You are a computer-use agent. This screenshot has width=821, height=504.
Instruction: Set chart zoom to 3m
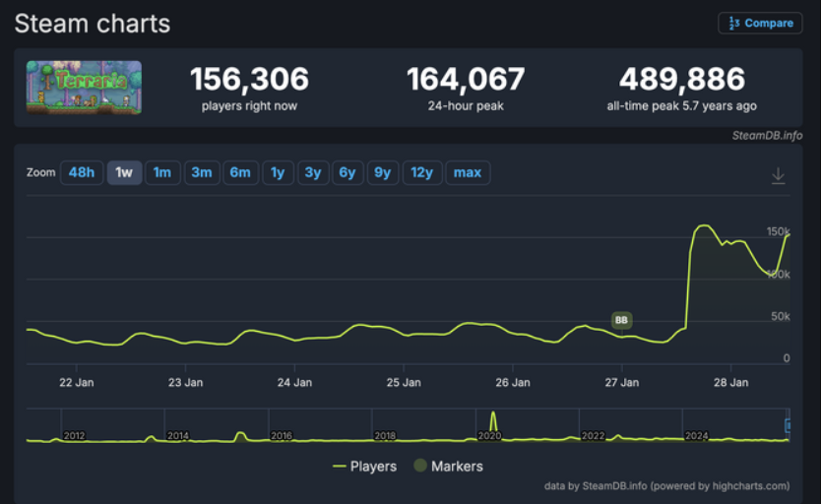coord(201,173)
